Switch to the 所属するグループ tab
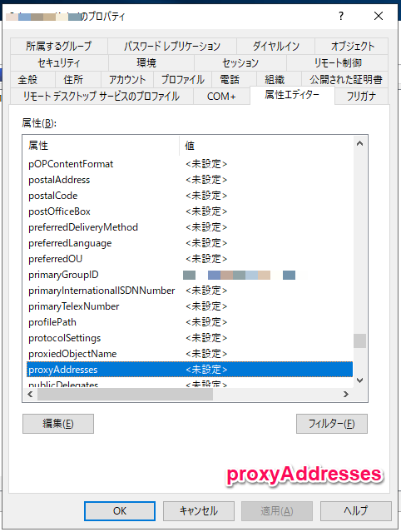Image resolution: width=401 pixels, height=532 pixels. (x=59, y=46)
